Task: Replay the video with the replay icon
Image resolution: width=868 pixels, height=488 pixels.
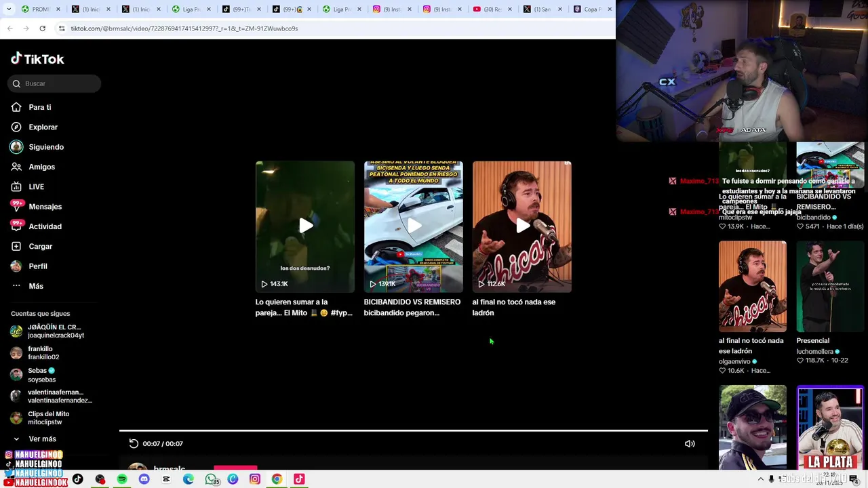Action: point(134,444)
